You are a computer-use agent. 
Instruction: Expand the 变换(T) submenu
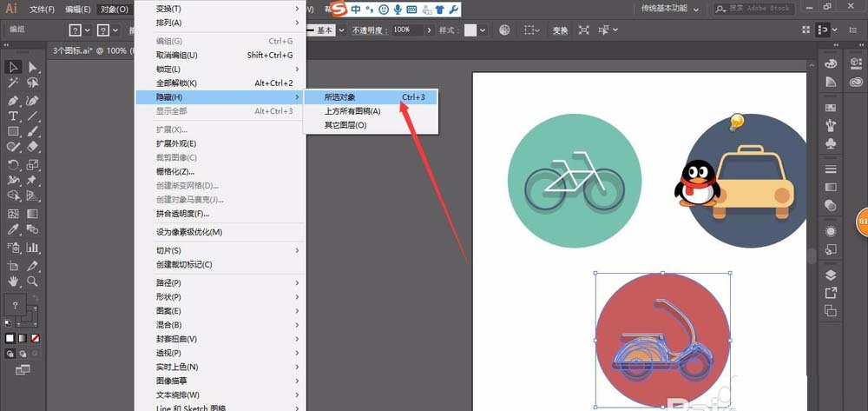(x=220, y=9)
